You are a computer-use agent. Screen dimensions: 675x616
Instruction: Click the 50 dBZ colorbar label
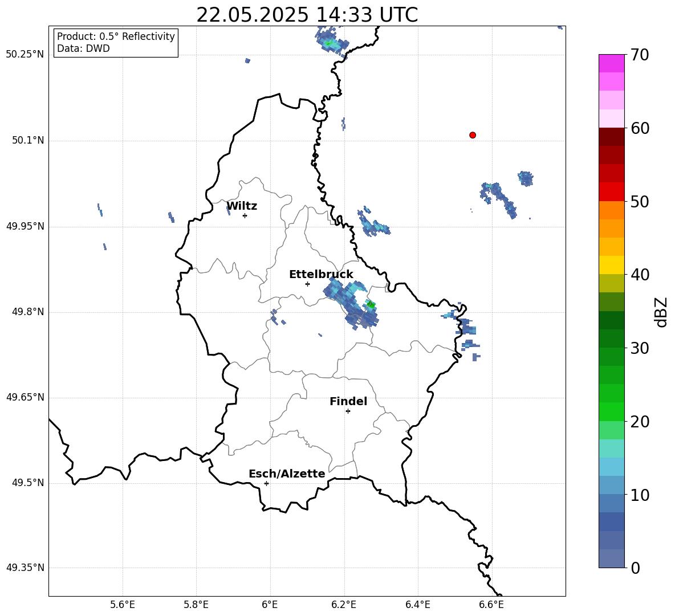tap(640, 201)
